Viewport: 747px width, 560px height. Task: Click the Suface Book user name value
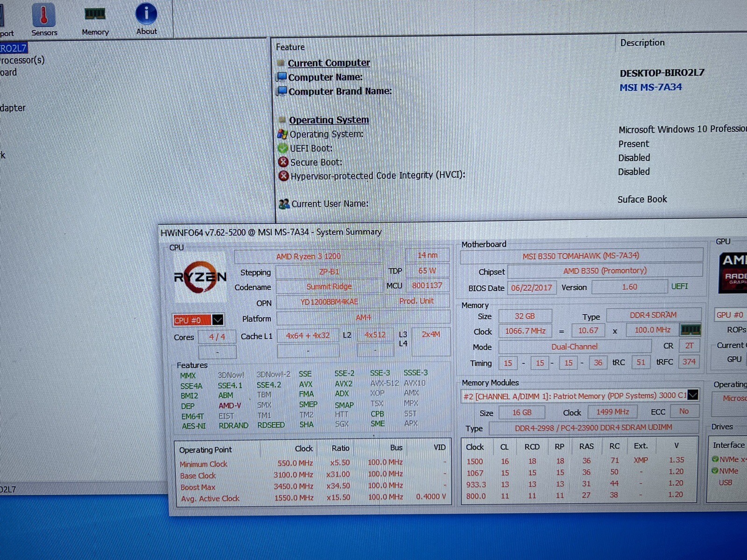[642, 199]
